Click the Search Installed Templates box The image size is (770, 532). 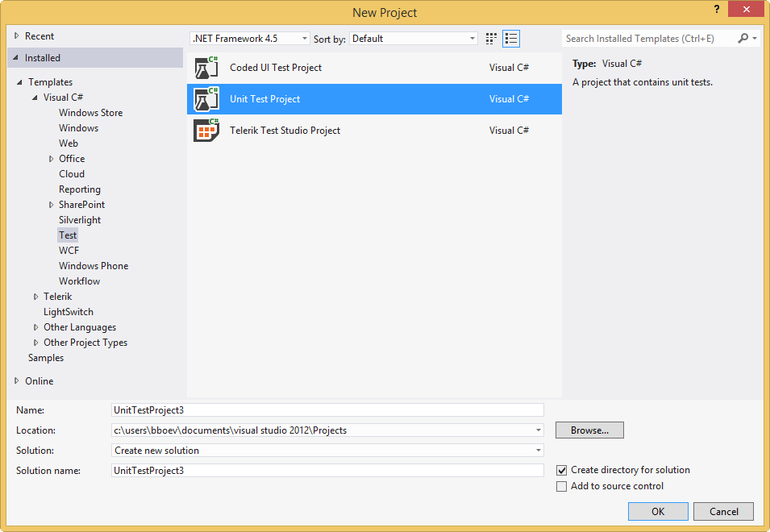coord(648,38)
